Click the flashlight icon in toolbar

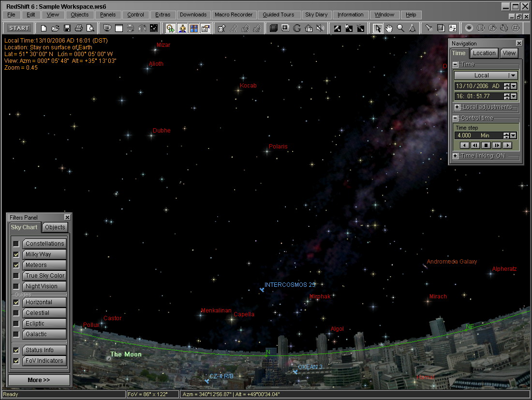tap(429, 29)
